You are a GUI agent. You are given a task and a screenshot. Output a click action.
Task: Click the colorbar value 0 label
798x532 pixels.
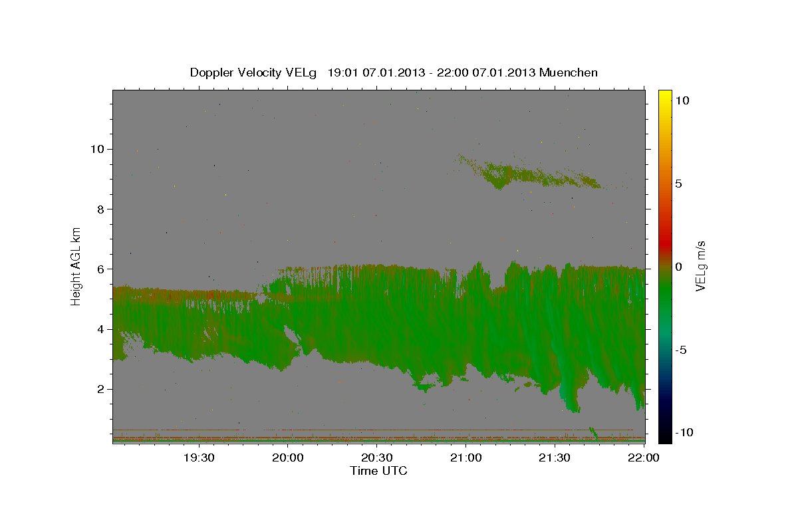coord(679,266)
